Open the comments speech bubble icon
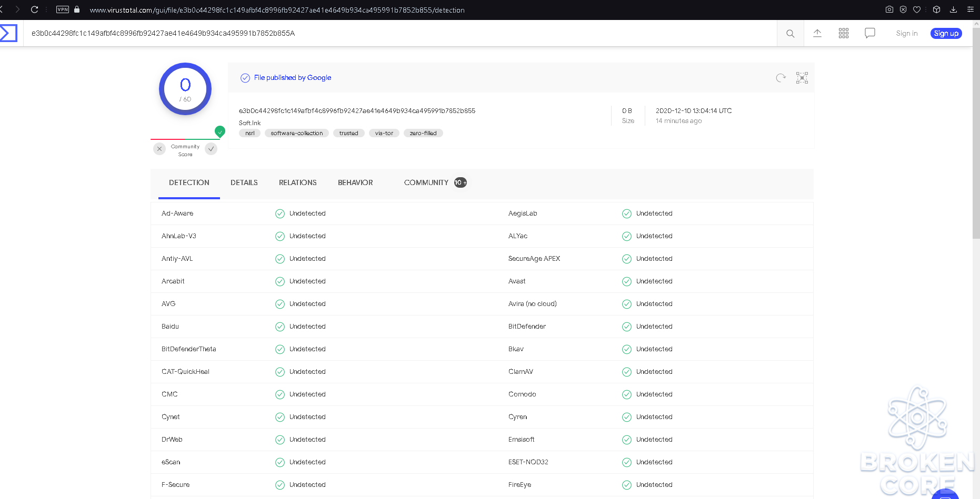980x499 pixels. click(x=870, y=33)
